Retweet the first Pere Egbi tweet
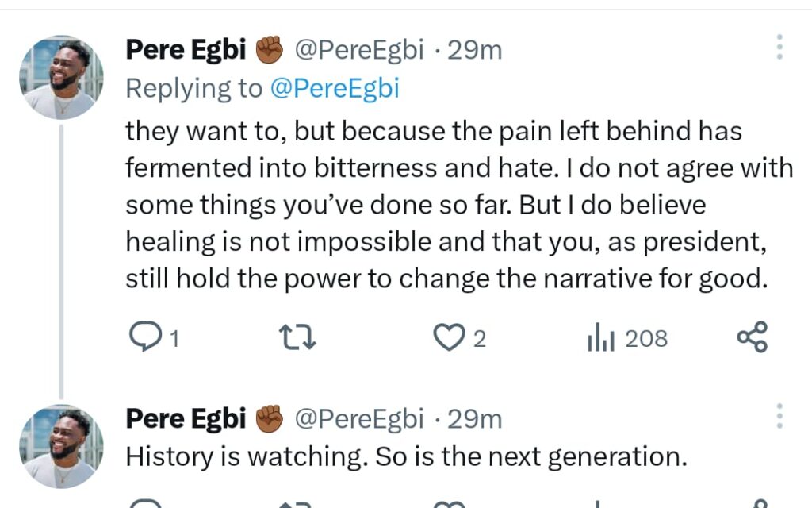This screenshot has width=812, height=508. [300, 339]
